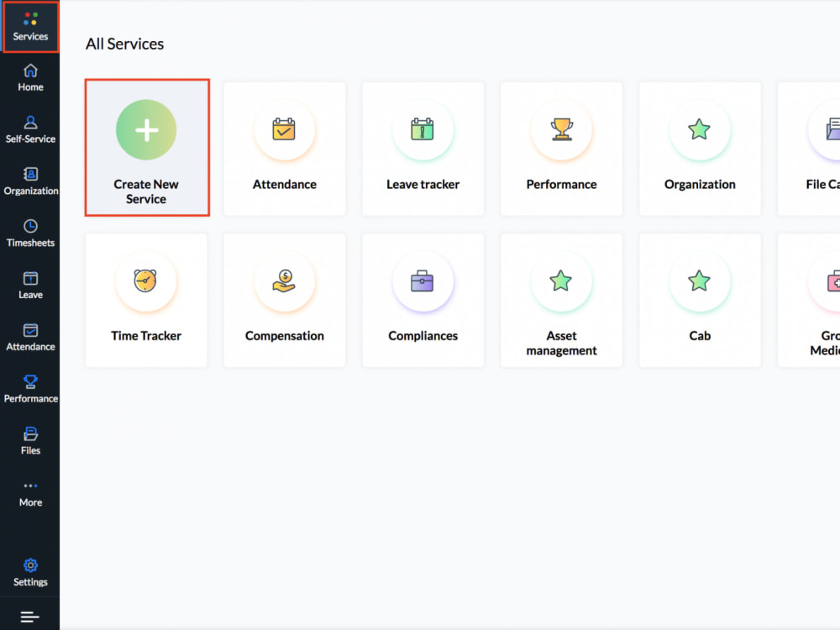Open Self-Service in sidebar
The image size is (840, 630).
[x=30, y=130]
